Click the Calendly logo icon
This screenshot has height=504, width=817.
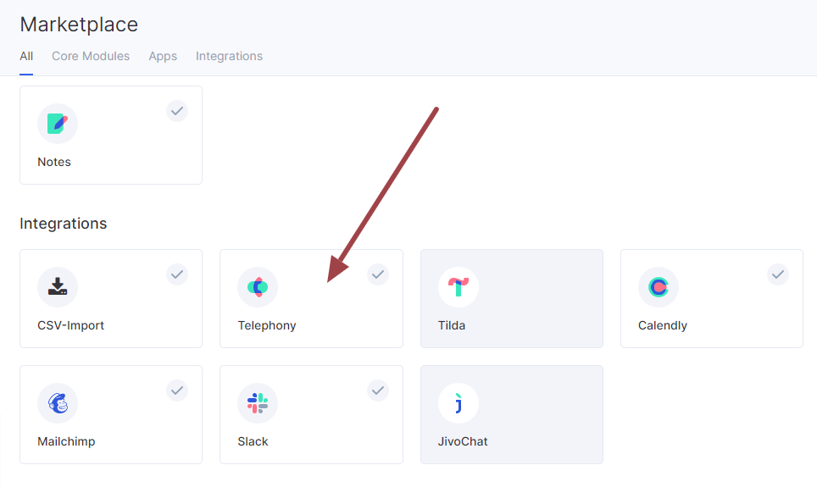click(659, 287)
